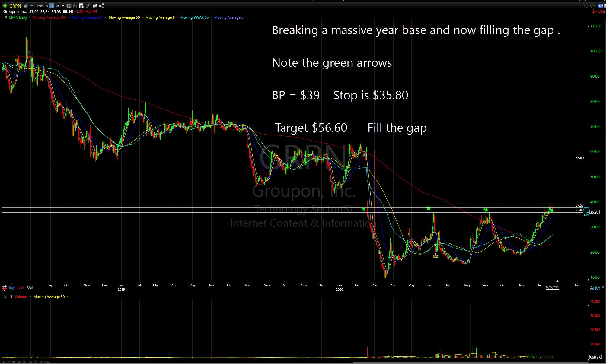The width and height of the screenshot is (606, 364).
Task: Select the 1W range shortcut
Action: pos(36,362)
